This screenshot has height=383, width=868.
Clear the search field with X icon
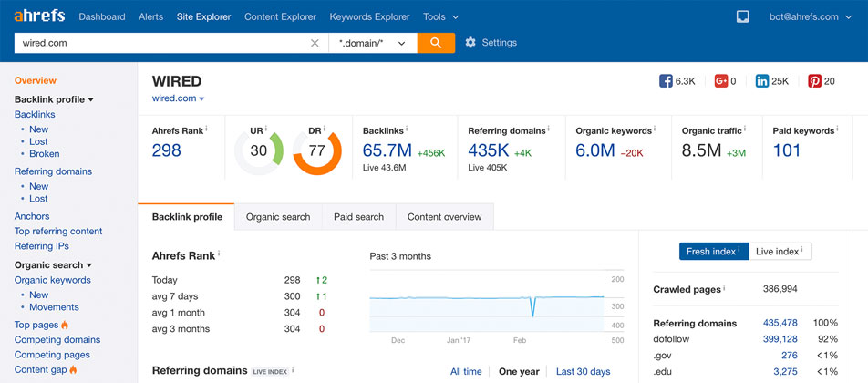click(315, 43)
